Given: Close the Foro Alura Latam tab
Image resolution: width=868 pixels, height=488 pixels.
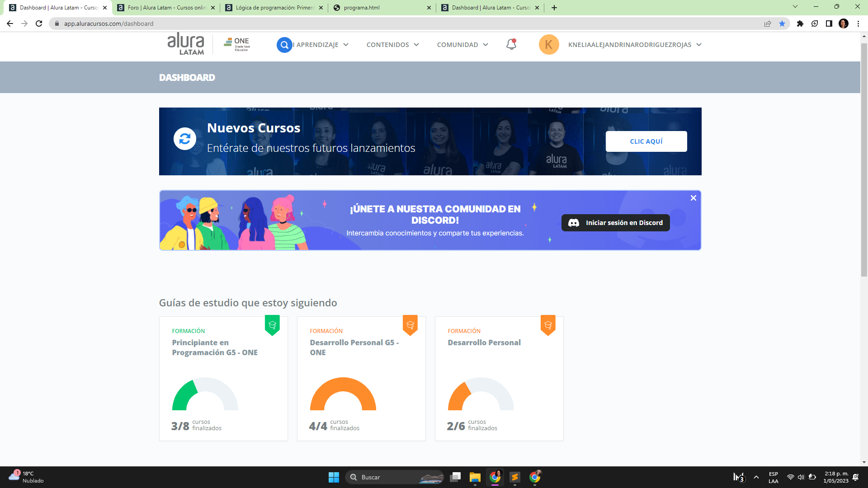Looking at the screenshot, I should point(213,8).
